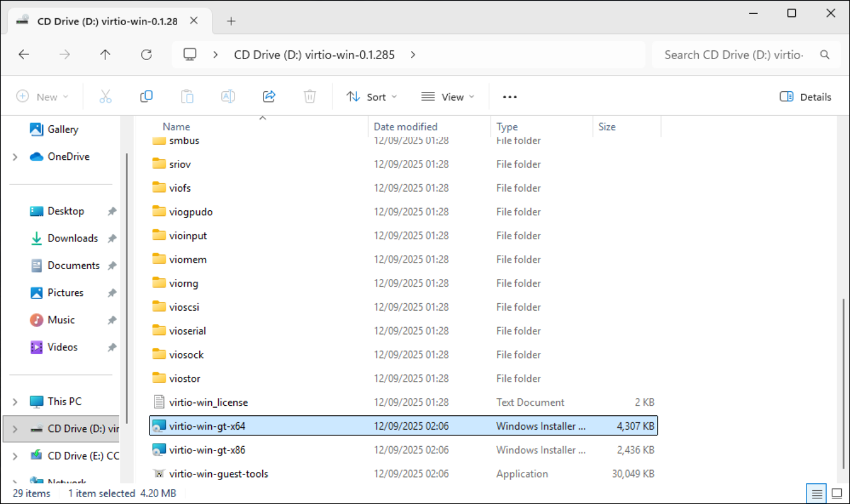Go up one folder level arrow
The height and width of the screenshot is (504, 850).
tap(105, 55)
